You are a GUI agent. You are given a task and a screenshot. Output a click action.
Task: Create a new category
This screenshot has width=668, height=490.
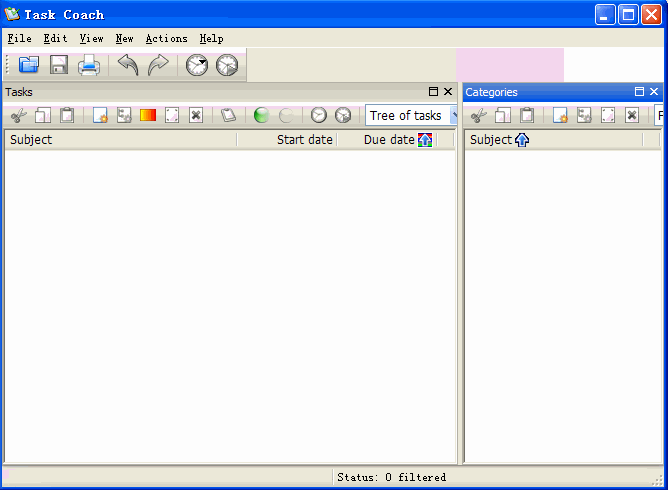coord(560,115)
